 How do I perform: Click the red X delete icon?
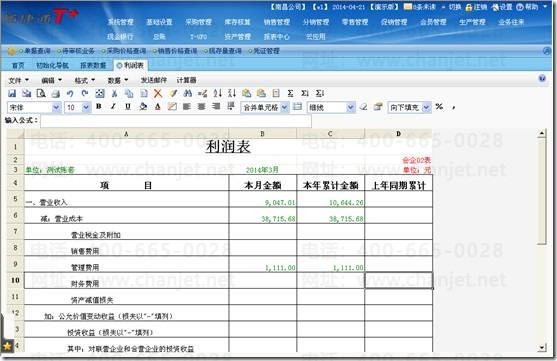[x=158, y=93]
